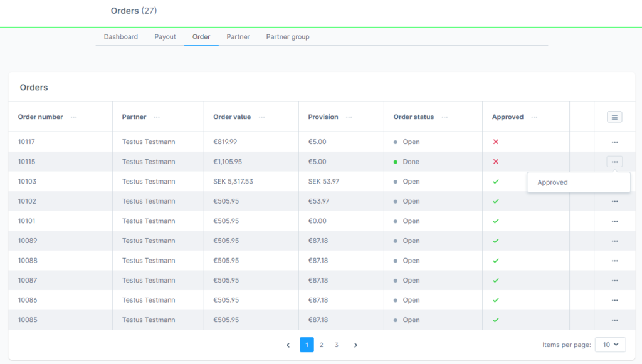Select Approved in the context menu
Image resolution: width=642 pixels, height=364 pixels.
(552, 182)
